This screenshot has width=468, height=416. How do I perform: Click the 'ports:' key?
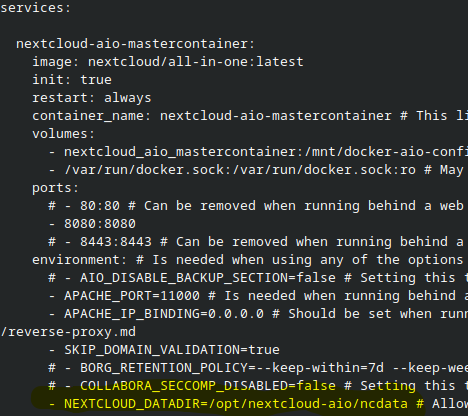[56, 188]
